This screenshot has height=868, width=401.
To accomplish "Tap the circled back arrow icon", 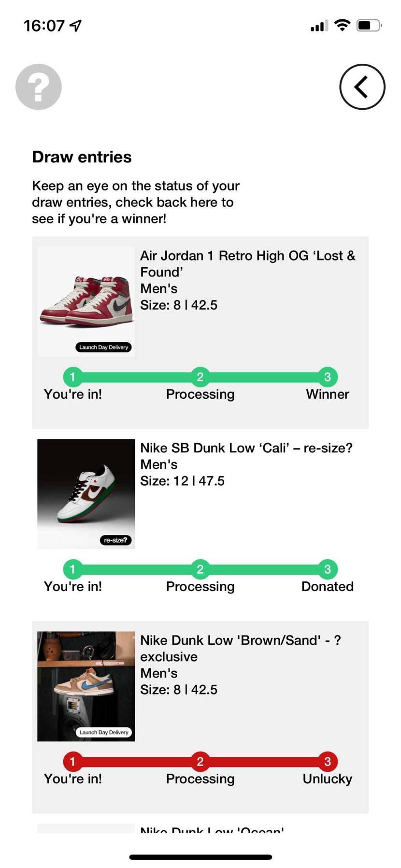I will tap(362, 87).
